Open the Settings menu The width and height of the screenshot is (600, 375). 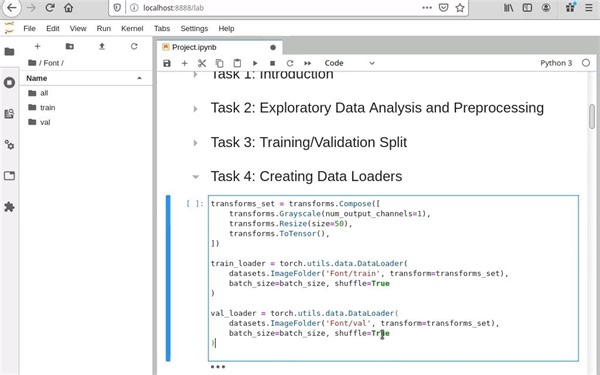point(194,28)
